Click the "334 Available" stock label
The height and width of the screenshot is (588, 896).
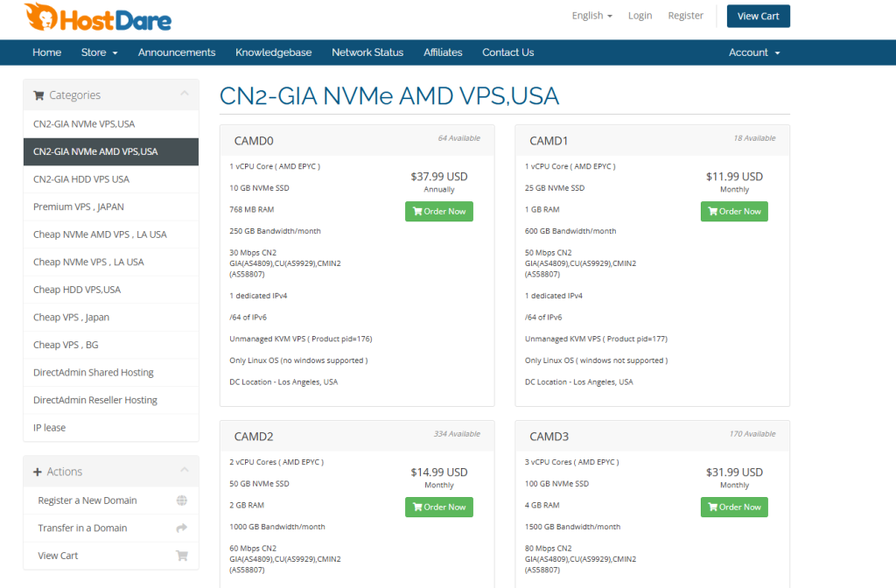[457, 434]
